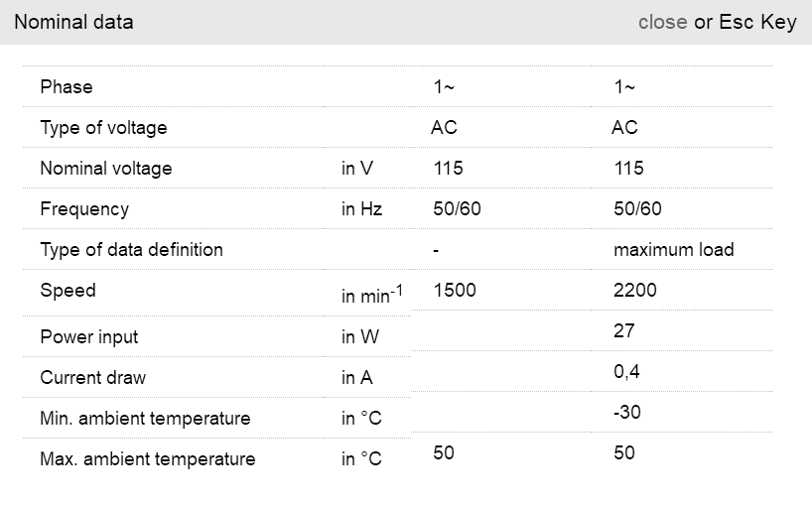Screen dimensions: 812x505
Task: Select the Current draw row label
Action: 92,378
